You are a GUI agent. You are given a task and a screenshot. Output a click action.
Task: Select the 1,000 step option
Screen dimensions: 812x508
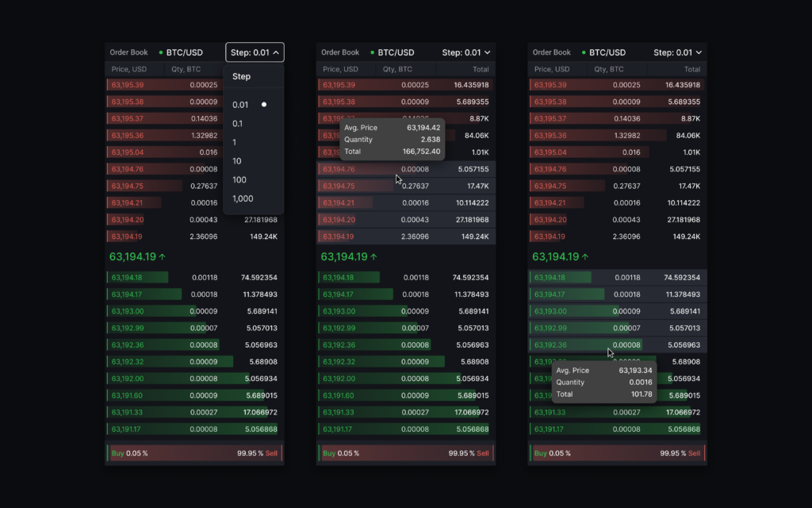point(253,198)
